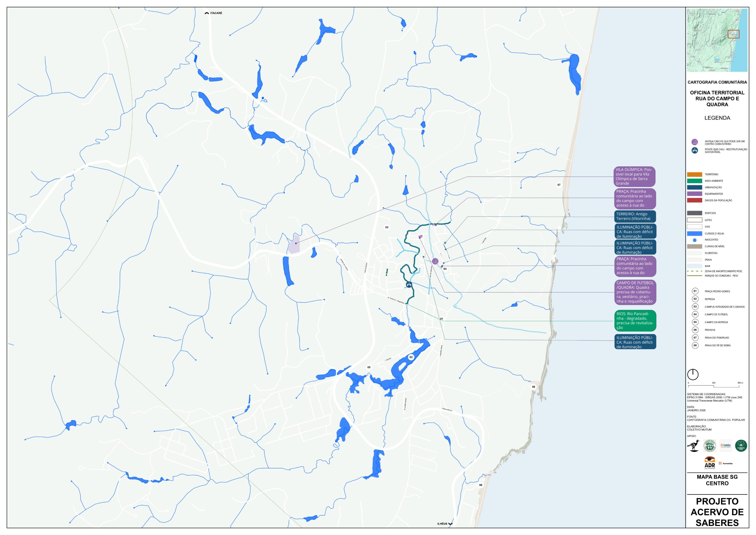Viewport: 756px width, 535px height.
Task: Open the Vila Olímpica callout label
Action: point(634,177)
